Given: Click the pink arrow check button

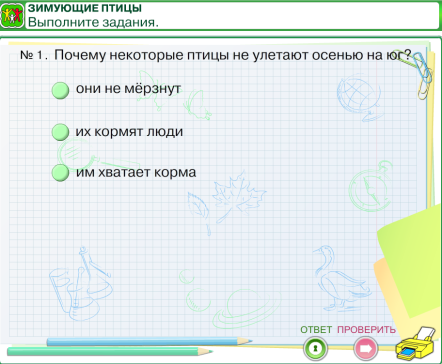Looking at the screenshot, I should click(x=366, y=349).
